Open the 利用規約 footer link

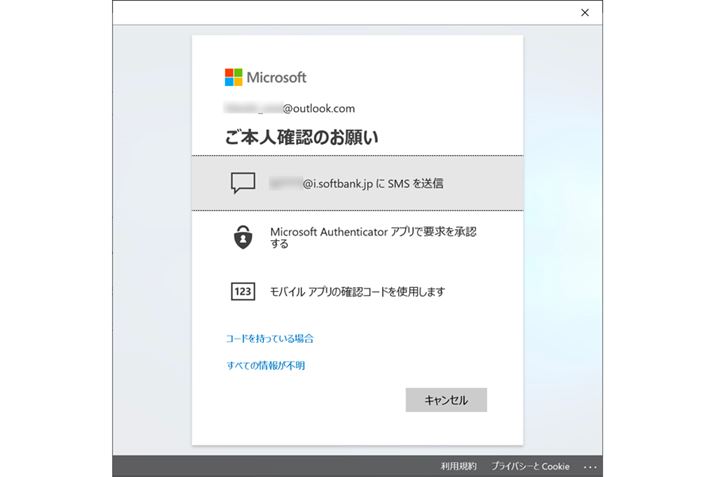(458, 466)
